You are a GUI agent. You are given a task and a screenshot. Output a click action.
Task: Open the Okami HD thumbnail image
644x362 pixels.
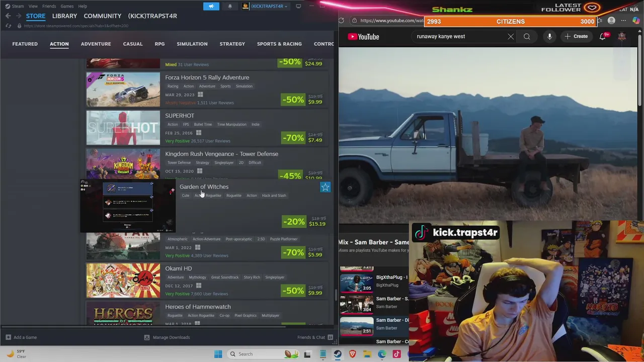tap(123, 281)
